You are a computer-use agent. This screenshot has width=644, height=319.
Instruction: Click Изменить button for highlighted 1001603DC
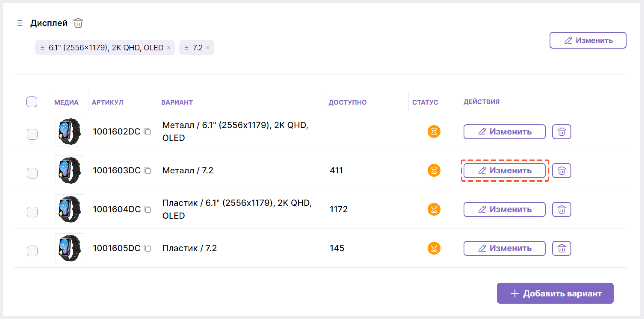tap(504, 170)
